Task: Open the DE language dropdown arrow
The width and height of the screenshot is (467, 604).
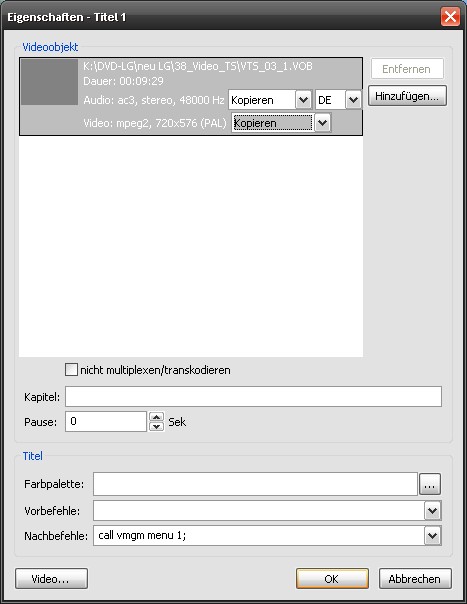Action: (x=353, y=100)
